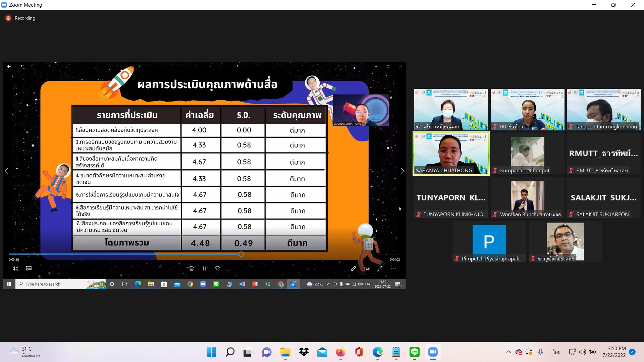Skip back 10 seconds in video
Screen dimensions: 644x362
[191, 268]
